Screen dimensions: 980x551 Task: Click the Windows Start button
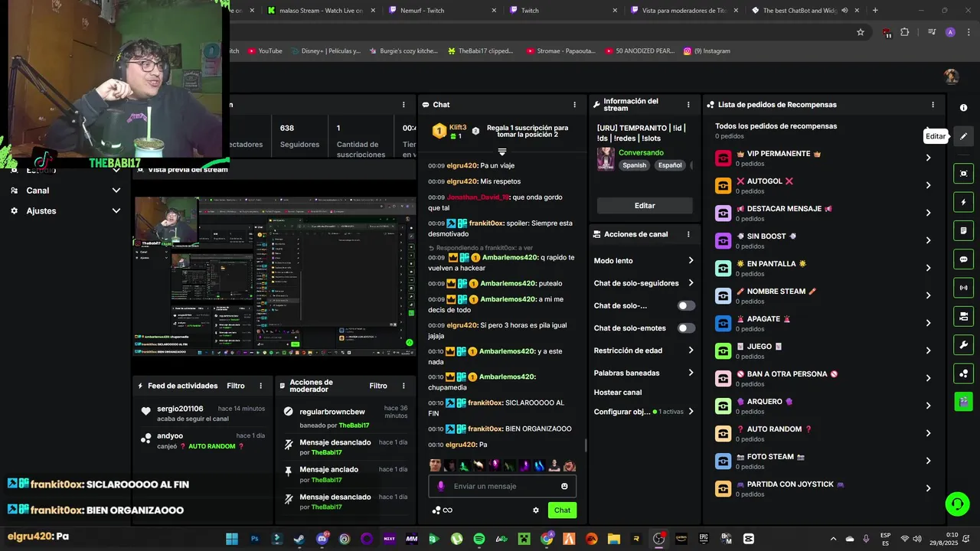[232, 539]
